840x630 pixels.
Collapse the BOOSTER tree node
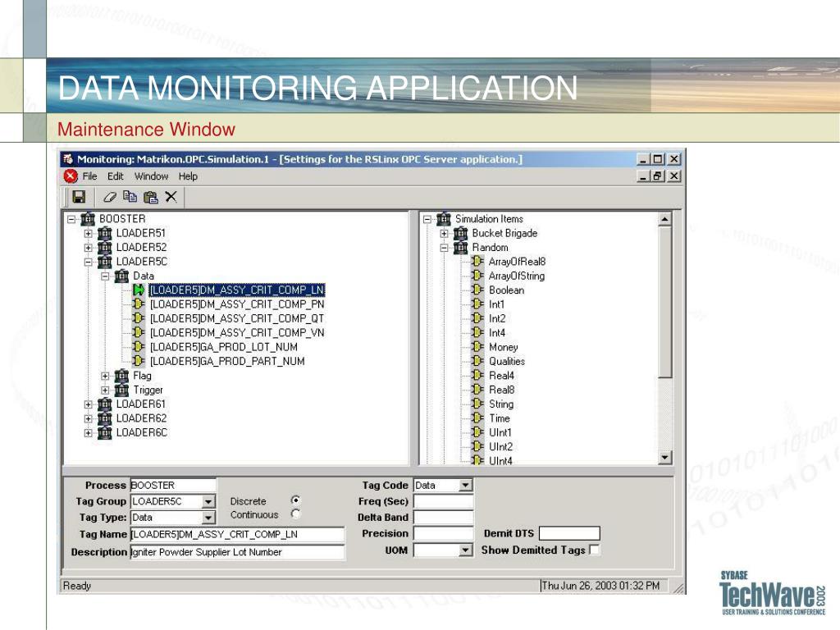tap(71, 219)
